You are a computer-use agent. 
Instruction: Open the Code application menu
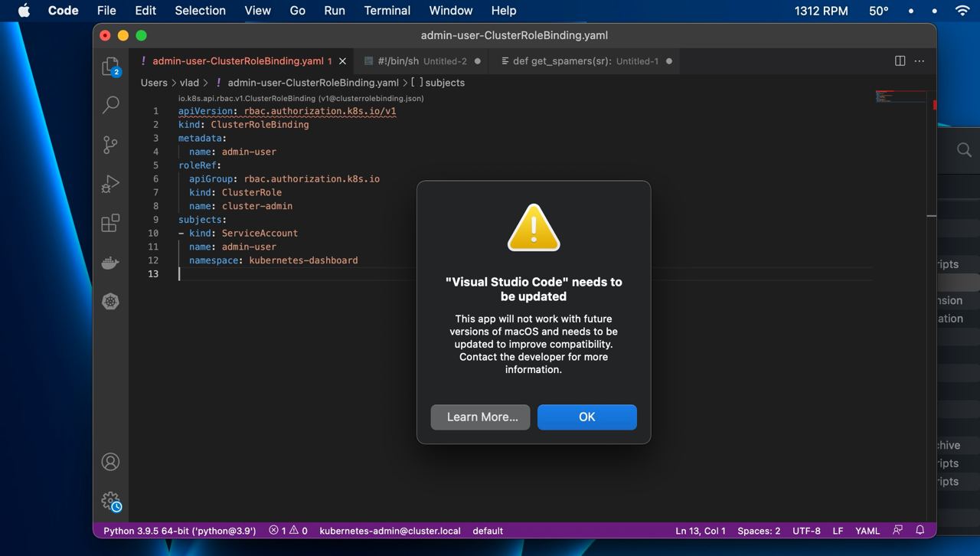pyautogui.click(x=63, y=11)
